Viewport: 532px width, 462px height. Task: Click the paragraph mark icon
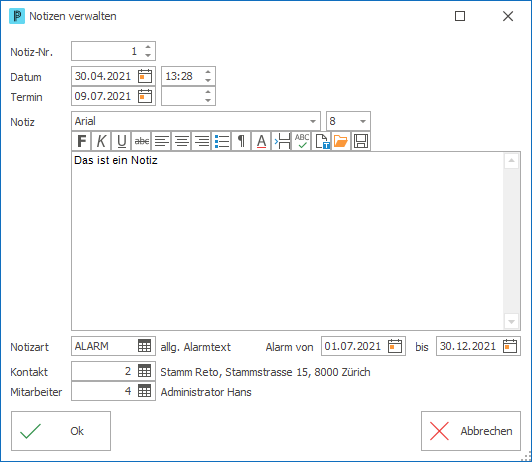coord(241,141)
